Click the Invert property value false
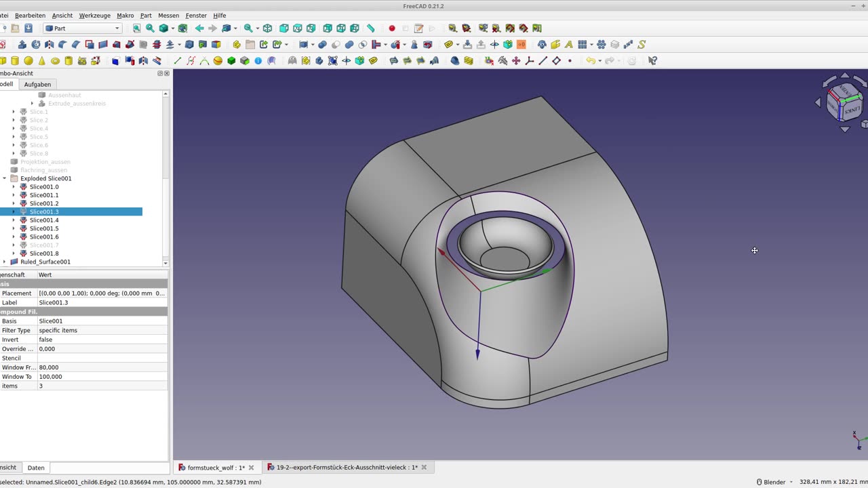Viewport: 868px width, 488px height. click(x=102, y=340)
